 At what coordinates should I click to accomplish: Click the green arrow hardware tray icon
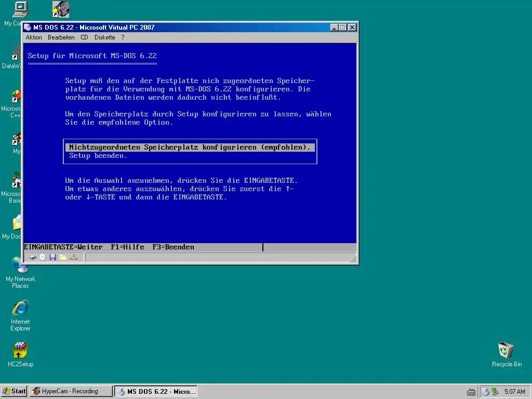(495, 392)
